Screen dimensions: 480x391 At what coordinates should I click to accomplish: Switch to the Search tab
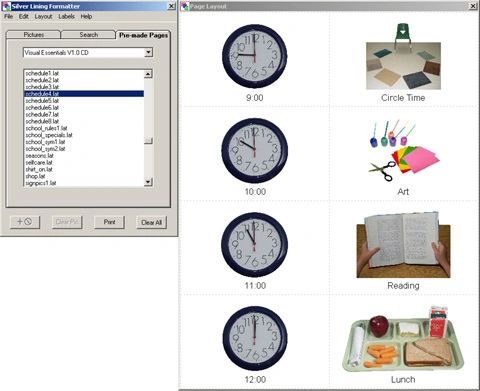88,35
